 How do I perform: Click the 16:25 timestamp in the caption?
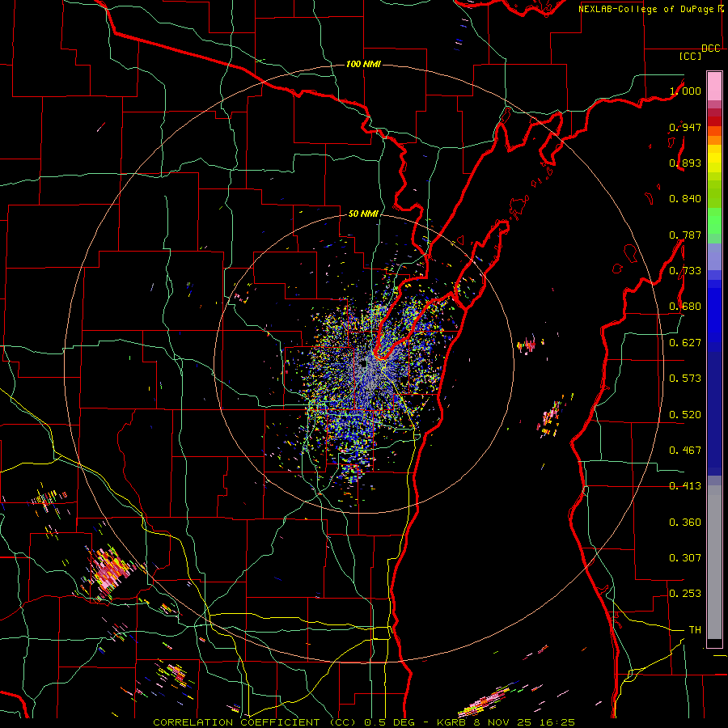tap(558, 722)
